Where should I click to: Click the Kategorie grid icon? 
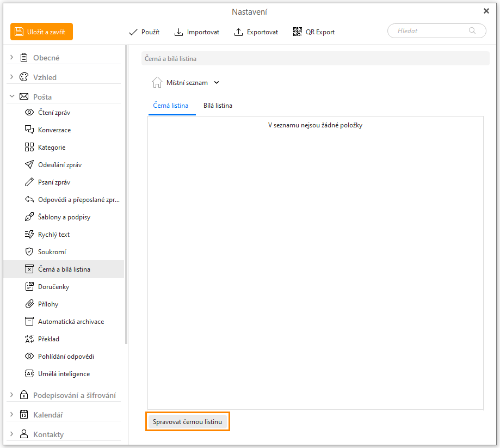29,147
